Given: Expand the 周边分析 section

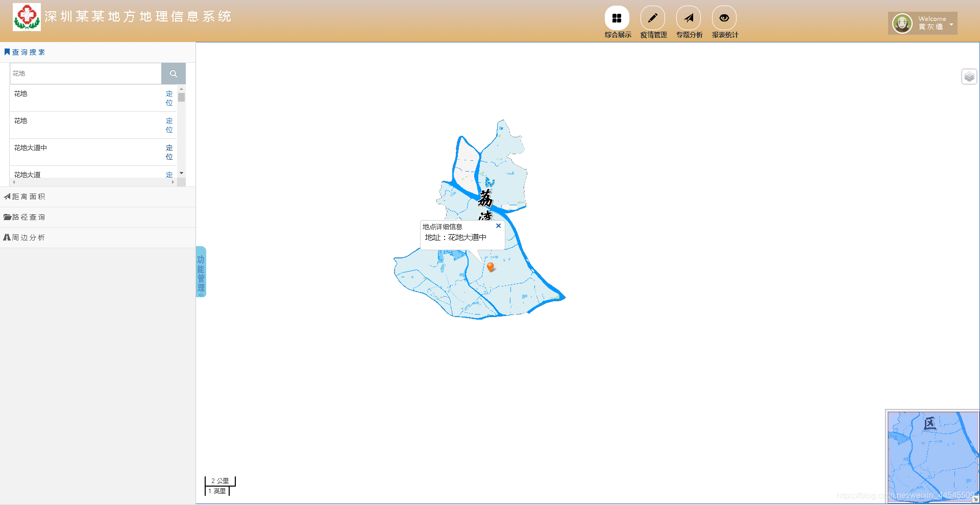Looking at the screenshot, I should 97,237.
